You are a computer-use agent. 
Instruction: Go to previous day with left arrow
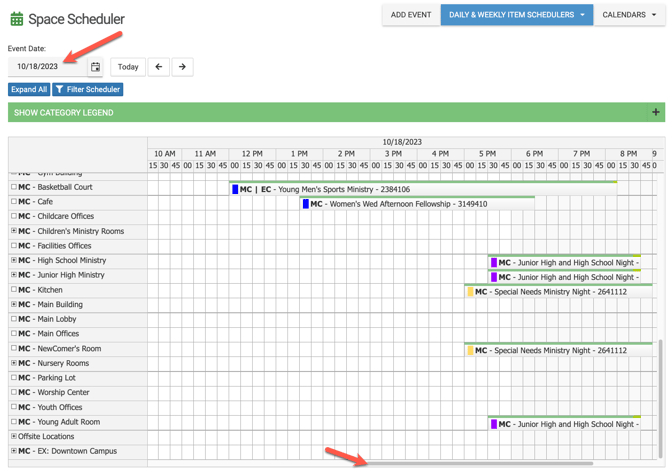coord(158,67)
